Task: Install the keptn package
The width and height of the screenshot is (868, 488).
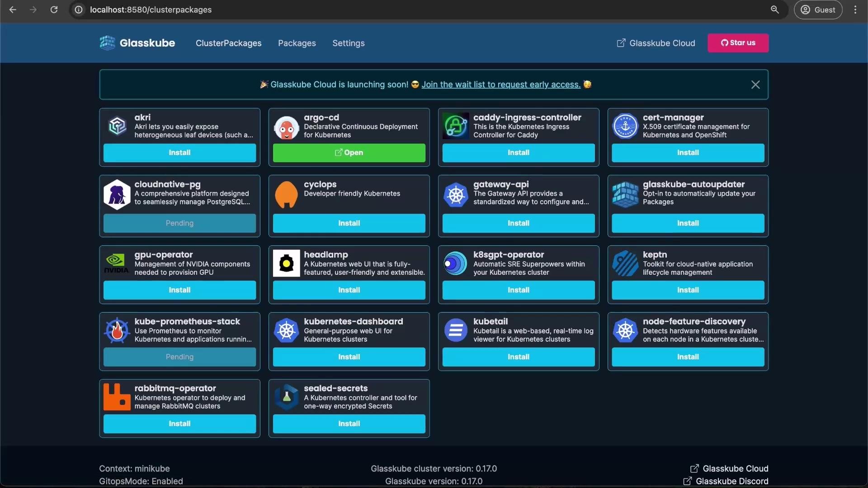Action: pos(688,290)
